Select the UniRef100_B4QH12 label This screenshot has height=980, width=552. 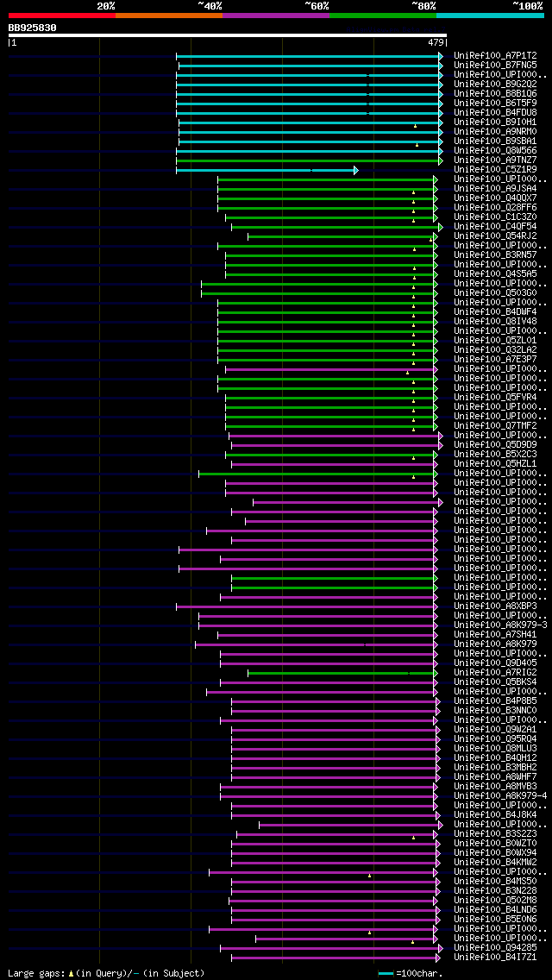click(495, 758)
